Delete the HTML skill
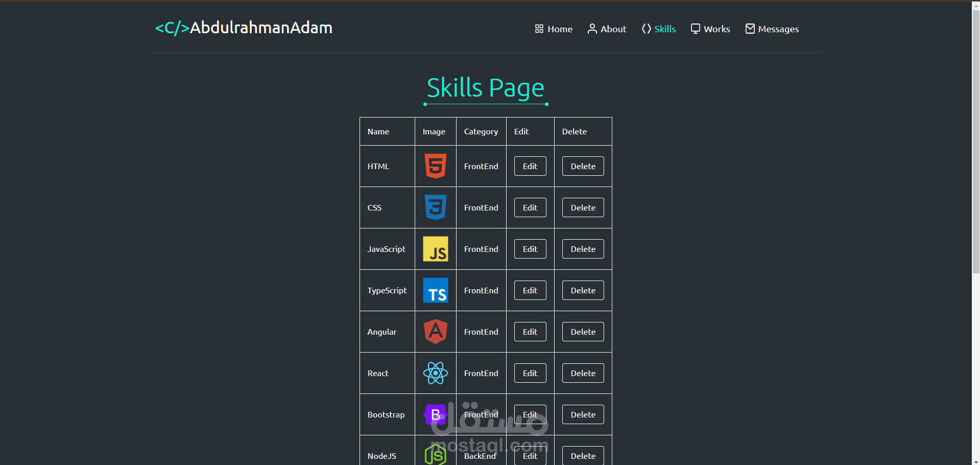Image resolution: width=980 pixels, height=465 pixels. (583, 166)
